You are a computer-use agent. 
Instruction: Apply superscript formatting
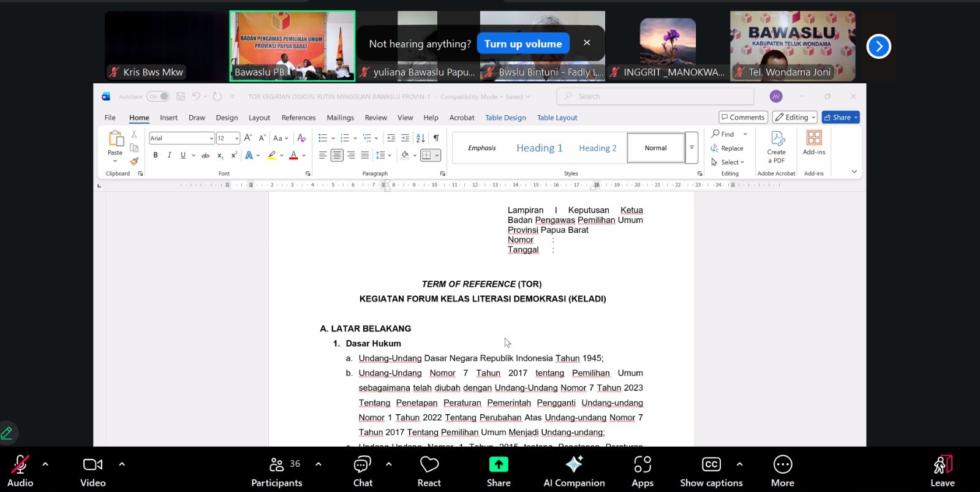[234, 156]
